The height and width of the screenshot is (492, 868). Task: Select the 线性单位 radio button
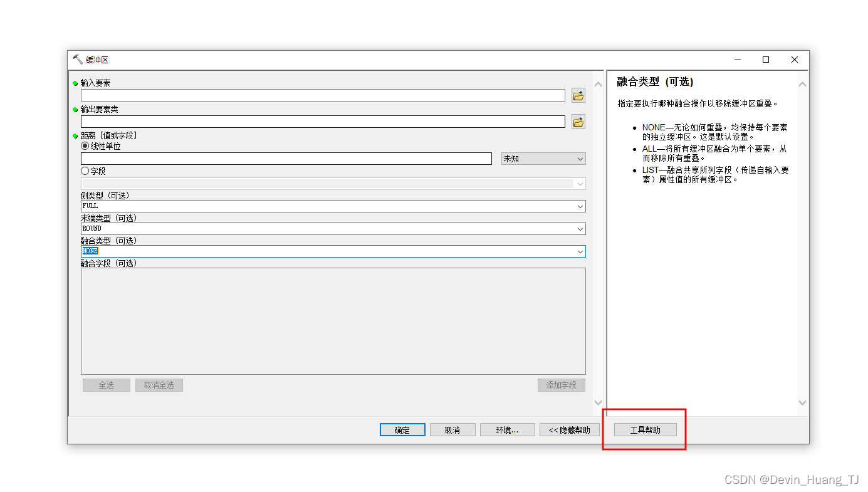point(85,146)
